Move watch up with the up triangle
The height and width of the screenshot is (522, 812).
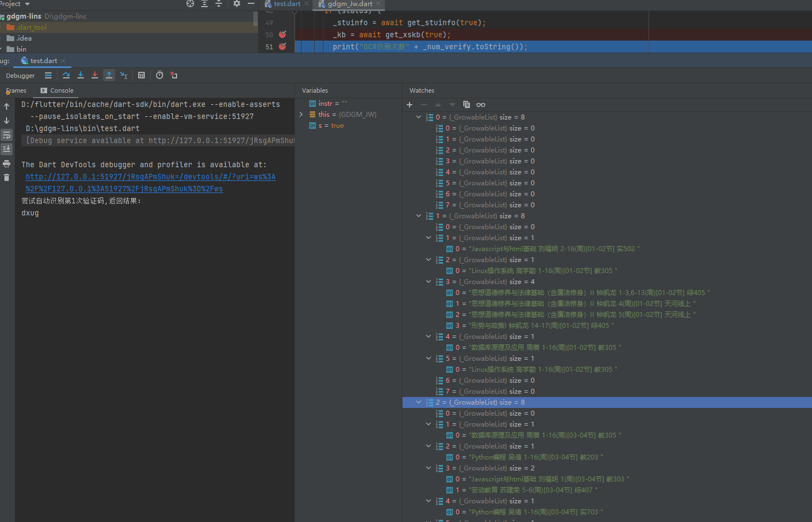[438, 105]
